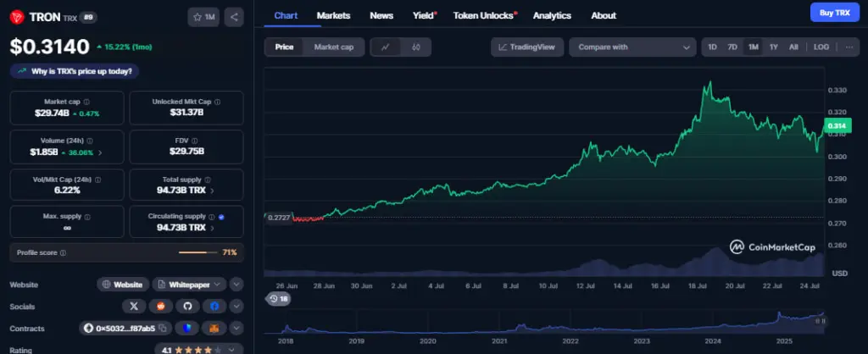Expand the Total supply details chevron
Viewport: 868px width, 354px height.
[x=213, y=191]
